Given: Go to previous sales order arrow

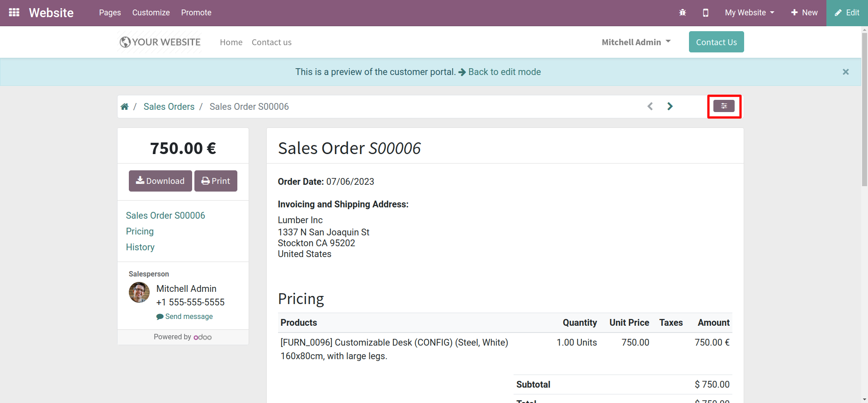Looking at the screenshot, I should coord(650,106).
